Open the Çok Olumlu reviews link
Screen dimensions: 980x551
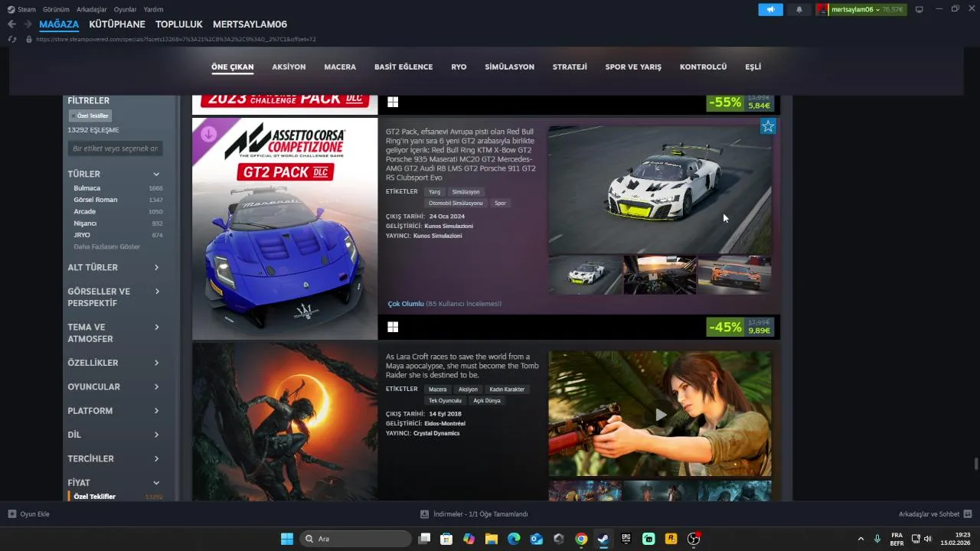tap(406, 304)
